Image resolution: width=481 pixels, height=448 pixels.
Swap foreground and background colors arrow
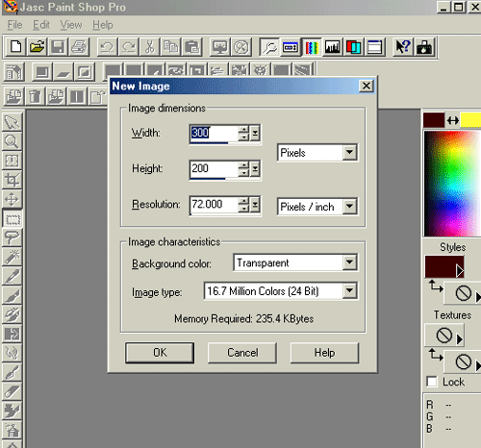(x=452, y=120)
